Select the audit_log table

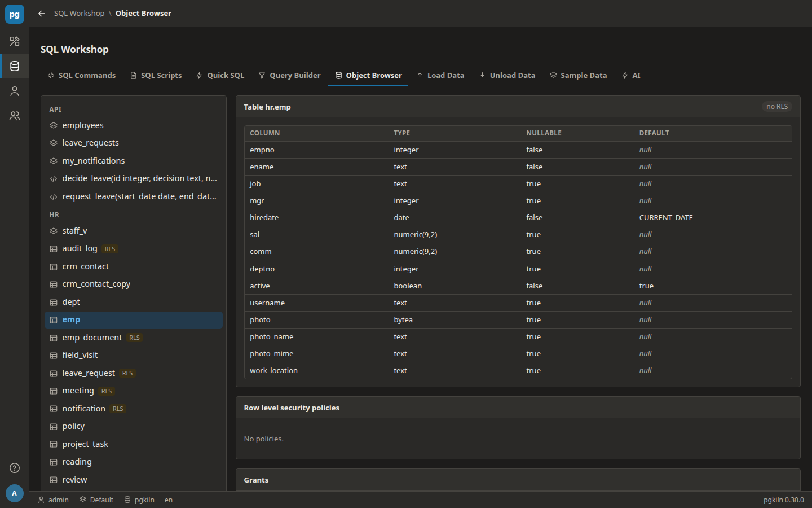pyautogui.click(x=134, y=248)
